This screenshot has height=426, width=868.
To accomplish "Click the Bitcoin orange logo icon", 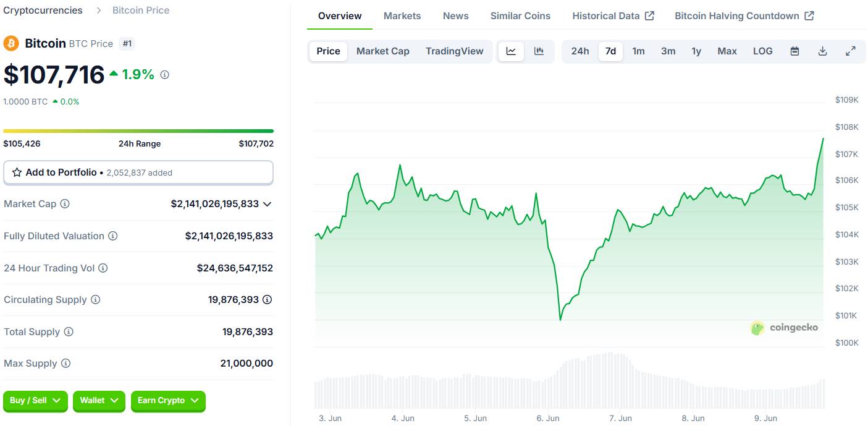I will click(11, 43).
